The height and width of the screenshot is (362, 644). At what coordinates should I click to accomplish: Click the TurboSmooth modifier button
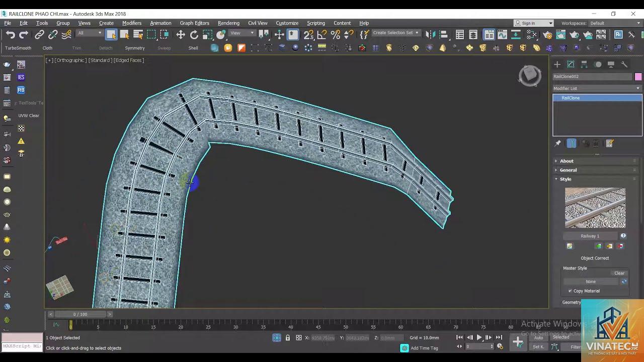[18, 48]
